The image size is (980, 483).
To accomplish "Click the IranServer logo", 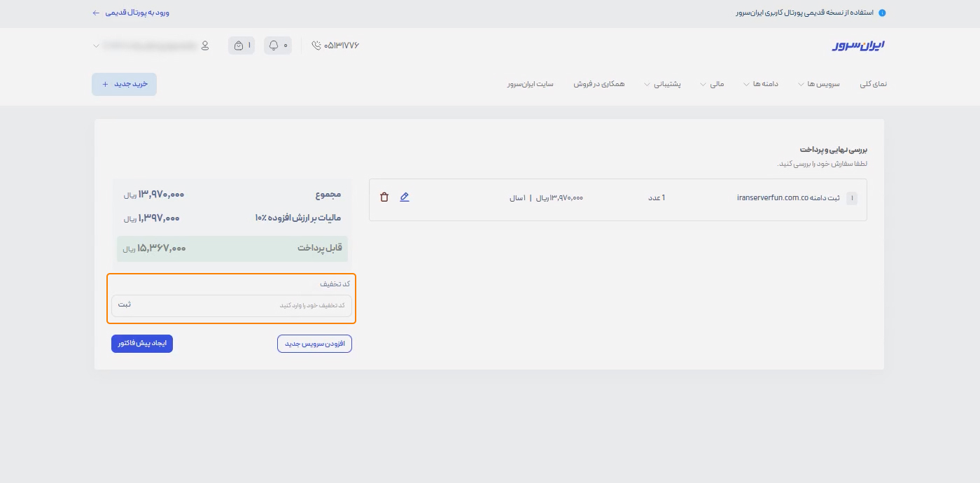I will point(860,45).
